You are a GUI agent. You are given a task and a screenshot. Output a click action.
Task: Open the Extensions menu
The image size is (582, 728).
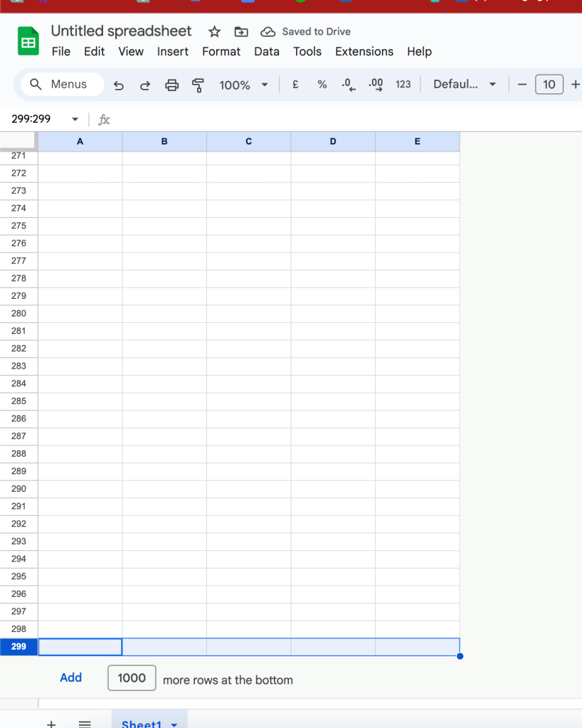[x=364, y=51]
